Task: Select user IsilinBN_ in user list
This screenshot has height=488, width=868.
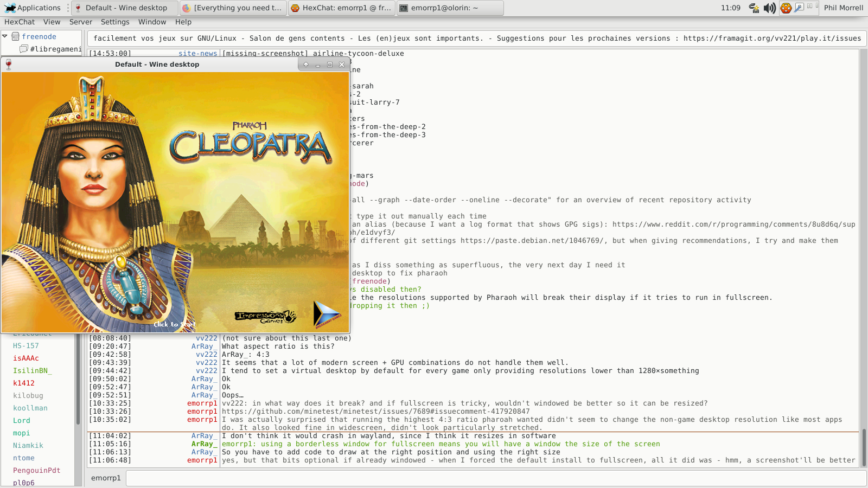Action: (33, 371)
